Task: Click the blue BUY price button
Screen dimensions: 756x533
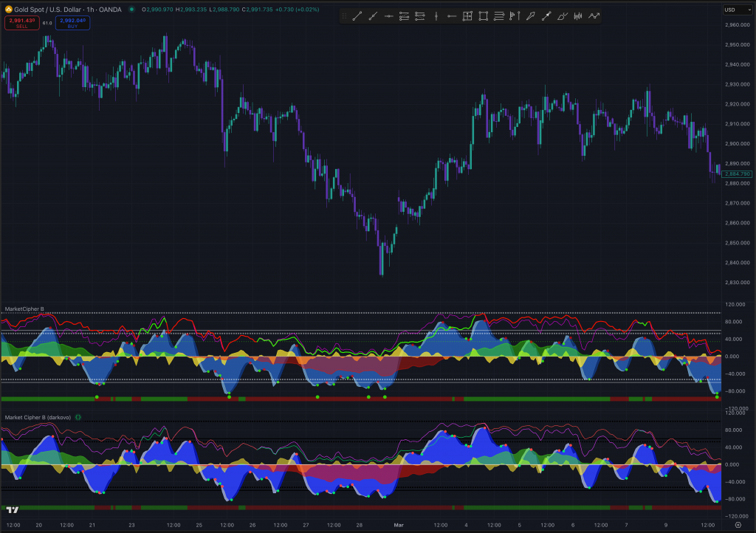Action: (72, 23)
